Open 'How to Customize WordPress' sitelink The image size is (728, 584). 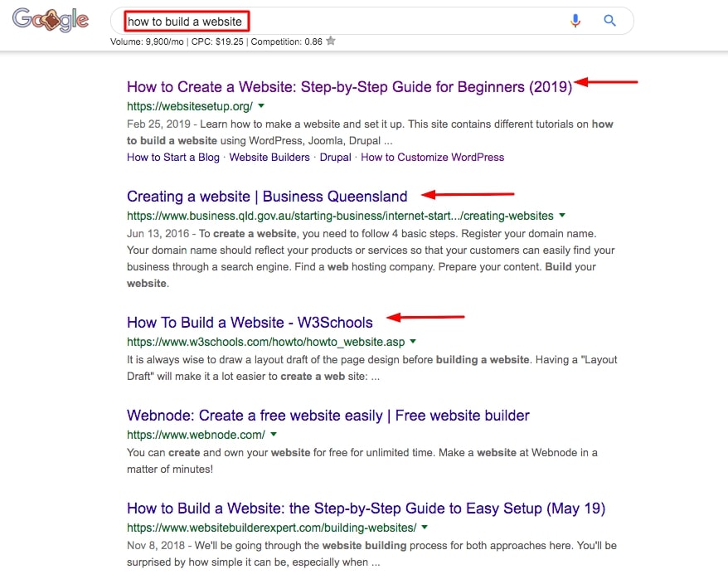point(432,157)
